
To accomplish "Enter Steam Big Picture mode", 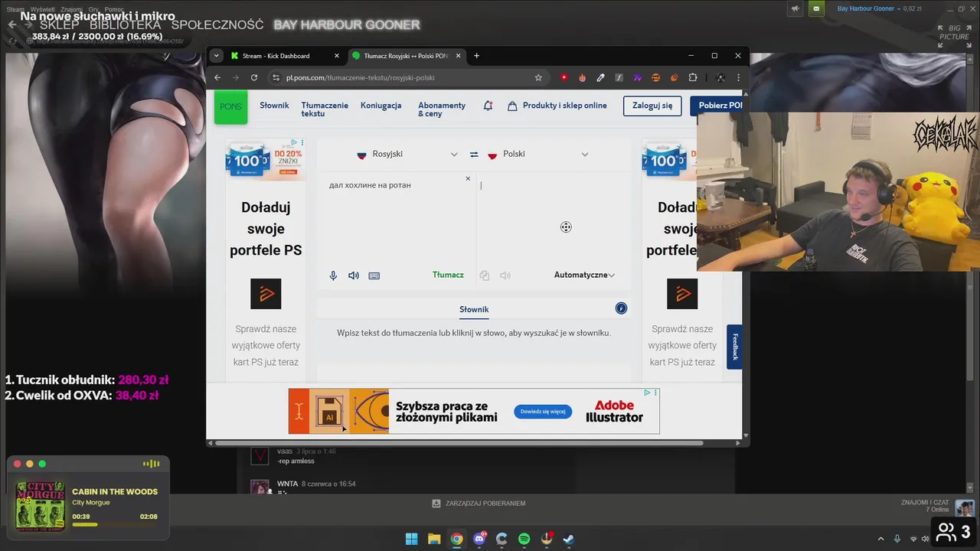I will 953,32.
